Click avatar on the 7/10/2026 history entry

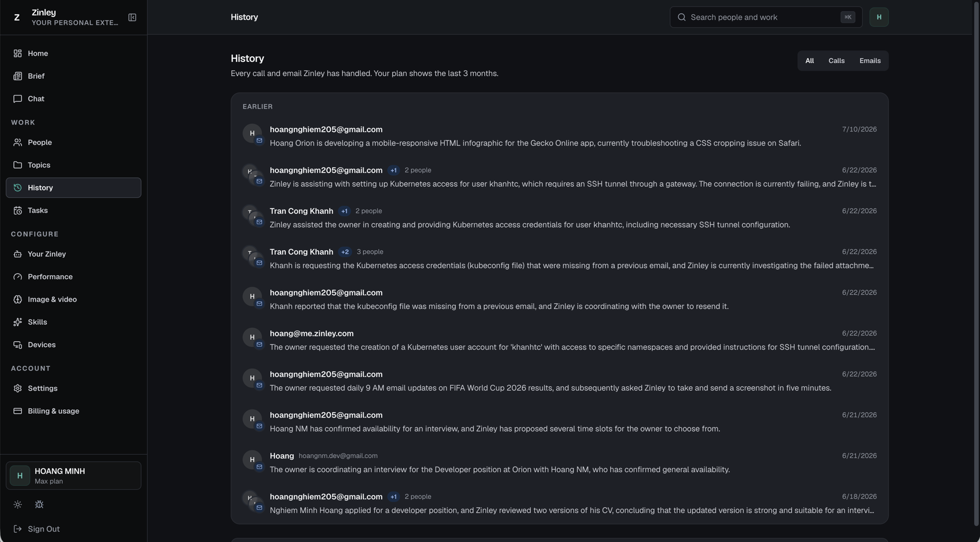[x=252, y=133]
